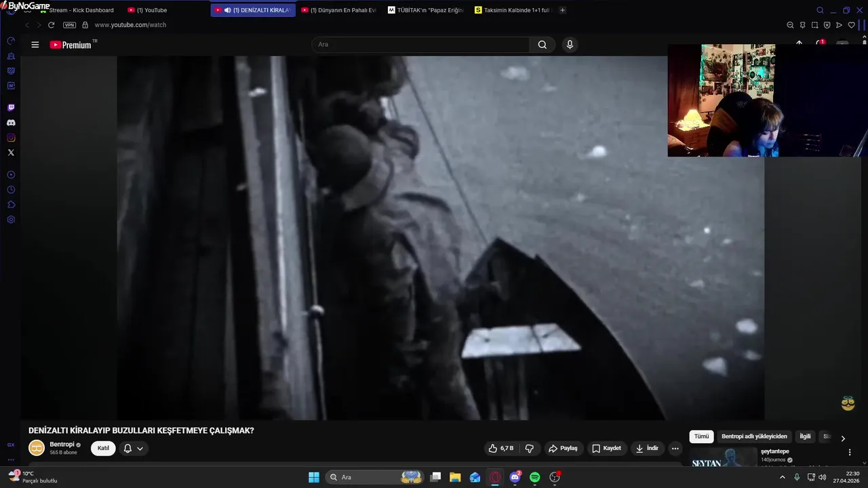Open File Explorer from the taskbar
The height and width of the screenshot is (488, 868).
pos(455,477)
